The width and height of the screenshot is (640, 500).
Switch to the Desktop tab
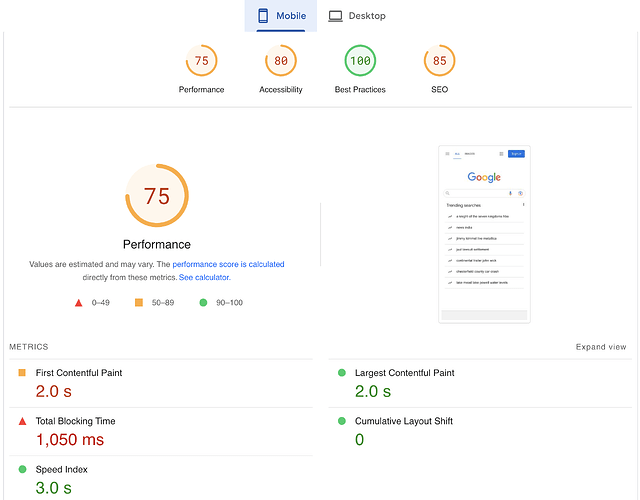[x=357, y=16]
